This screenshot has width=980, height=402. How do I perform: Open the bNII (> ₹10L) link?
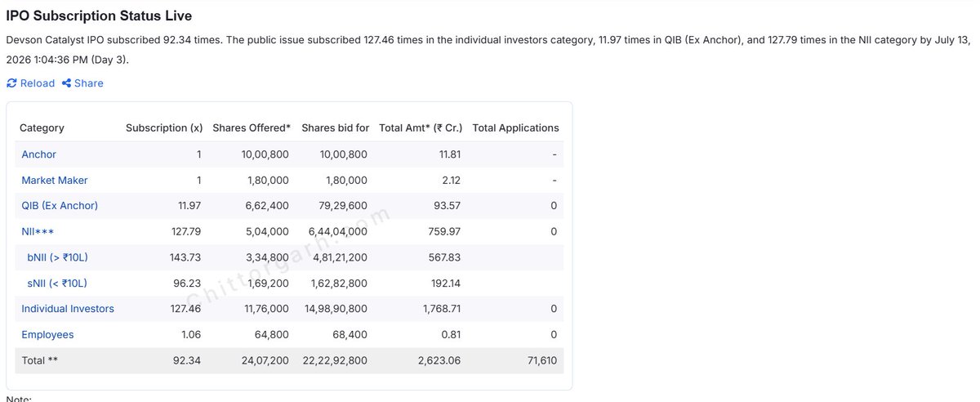(57, 257)
